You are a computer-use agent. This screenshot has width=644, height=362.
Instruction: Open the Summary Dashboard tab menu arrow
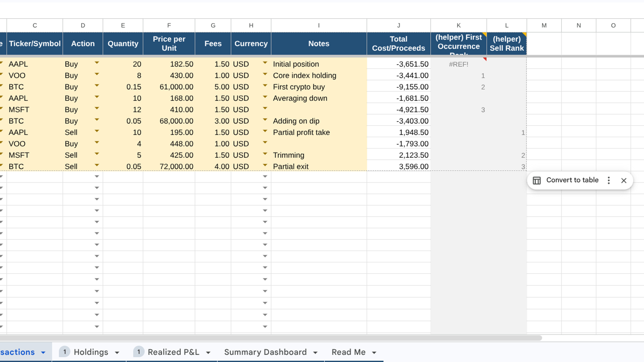[x=315, y=353]
